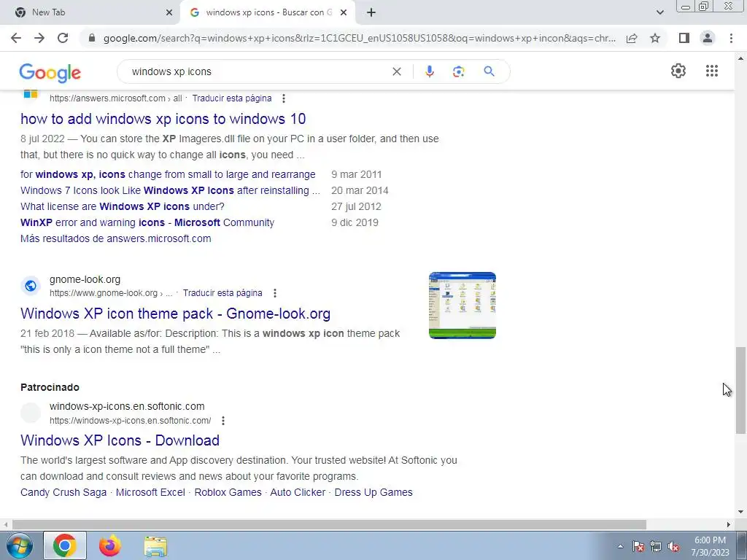Open the Windows XP desktop thumbnail image

coord(462,306)
